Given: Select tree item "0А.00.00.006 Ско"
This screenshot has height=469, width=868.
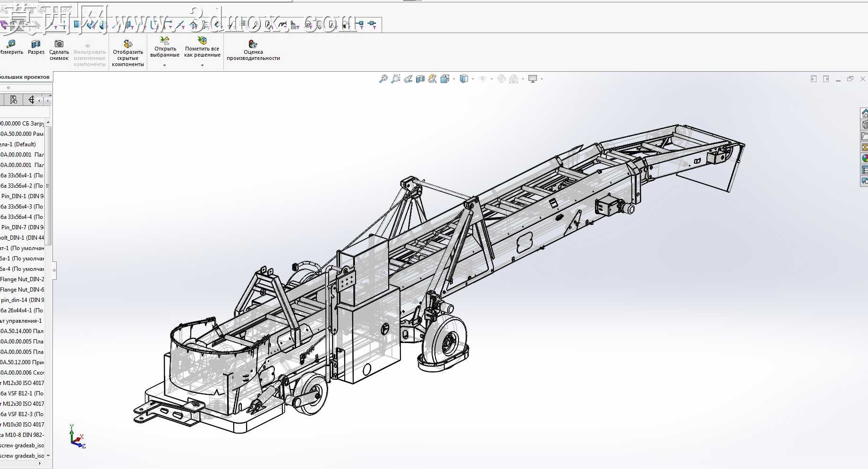Looking at the screenshot, I should pyautogui.click(x=22, y=373).
